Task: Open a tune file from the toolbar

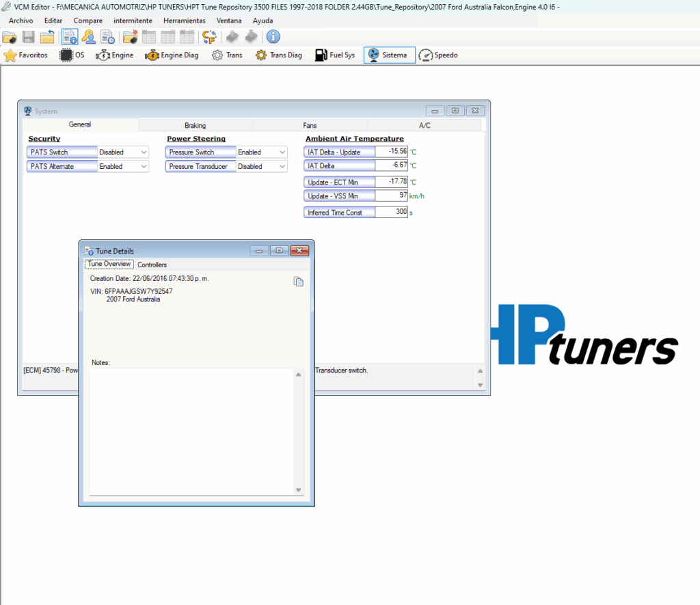Action: (x=10, y=37)
